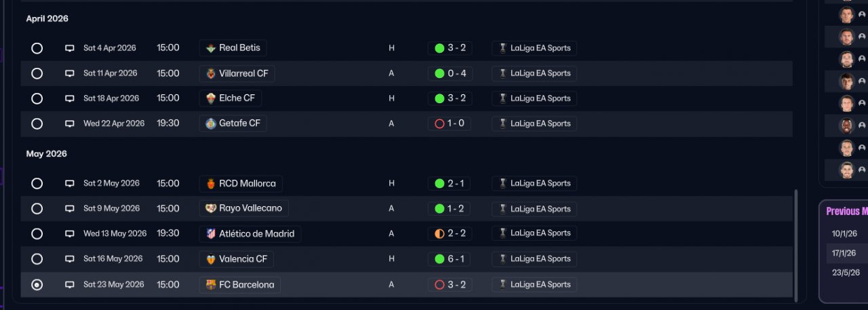868x310 pixels.
Task: Click the trophy icon in the Valencia CF row
Action: [x=502, y=259]
